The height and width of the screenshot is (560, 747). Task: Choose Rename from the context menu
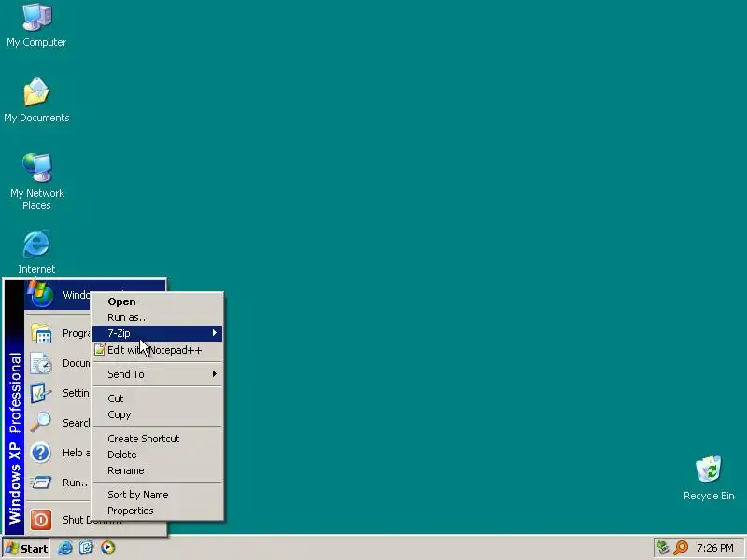pyautogui.click(x=157, y=470)
